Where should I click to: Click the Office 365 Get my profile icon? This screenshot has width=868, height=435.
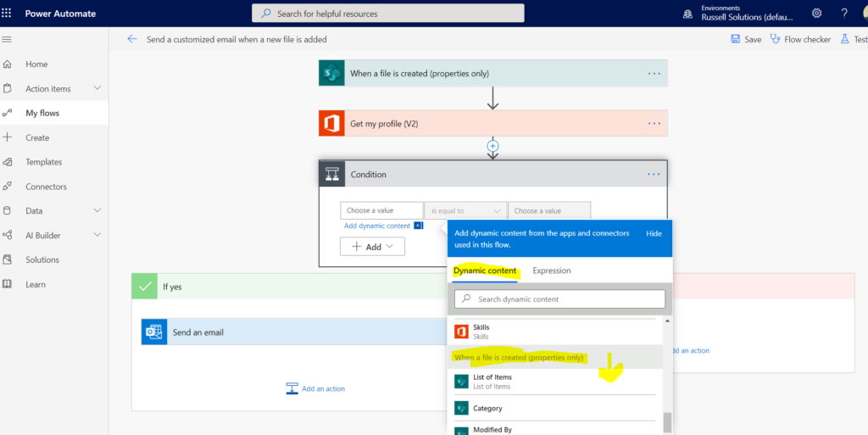click(331, 124)
